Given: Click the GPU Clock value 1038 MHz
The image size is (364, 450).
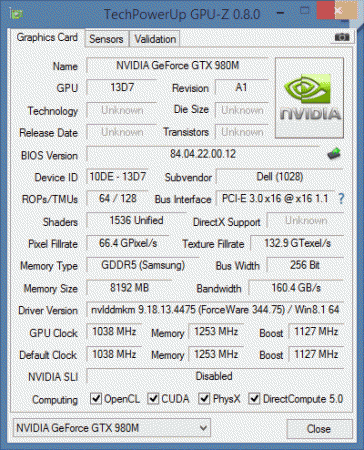Looking at the screenshot, I should point(114,332).
